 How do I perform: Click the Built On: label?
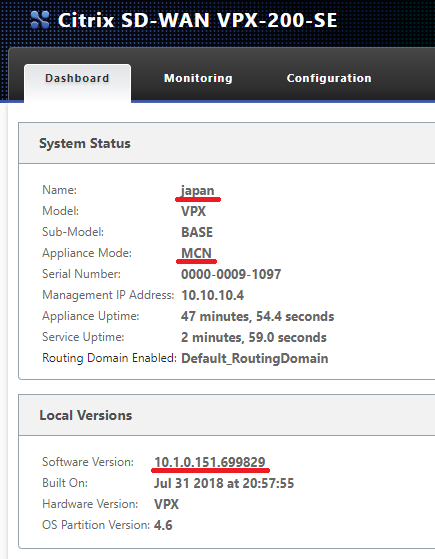coord(65,483)
